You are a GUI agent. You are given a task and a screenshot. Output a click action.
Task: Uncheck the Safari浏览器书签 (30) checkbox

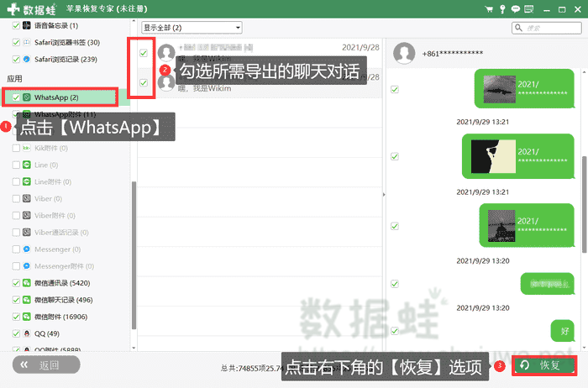pyautogui.click(x=16, y=42)
